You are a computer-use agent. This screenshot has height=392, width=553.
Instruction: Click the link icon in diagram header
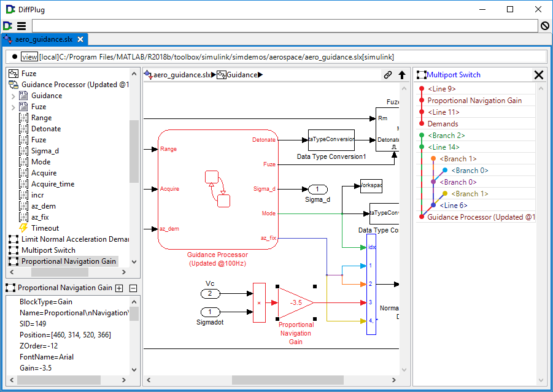point(388,75)
